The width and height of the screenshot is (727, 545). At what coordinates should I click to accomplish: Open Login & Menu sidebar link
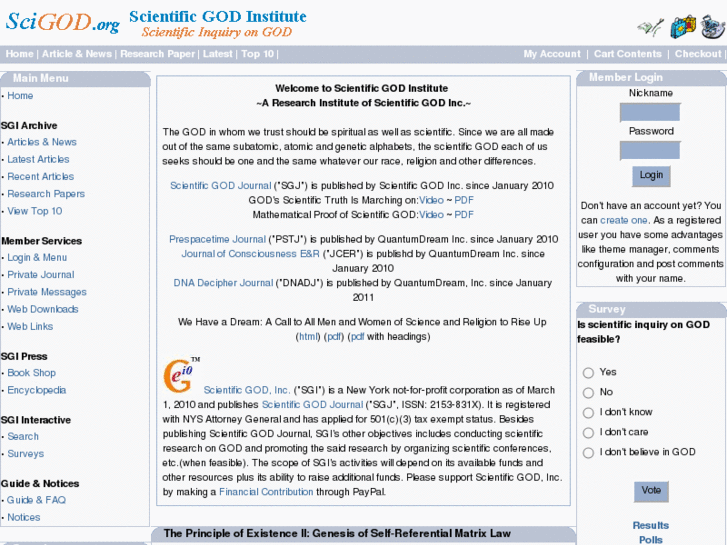pos(37,257)
